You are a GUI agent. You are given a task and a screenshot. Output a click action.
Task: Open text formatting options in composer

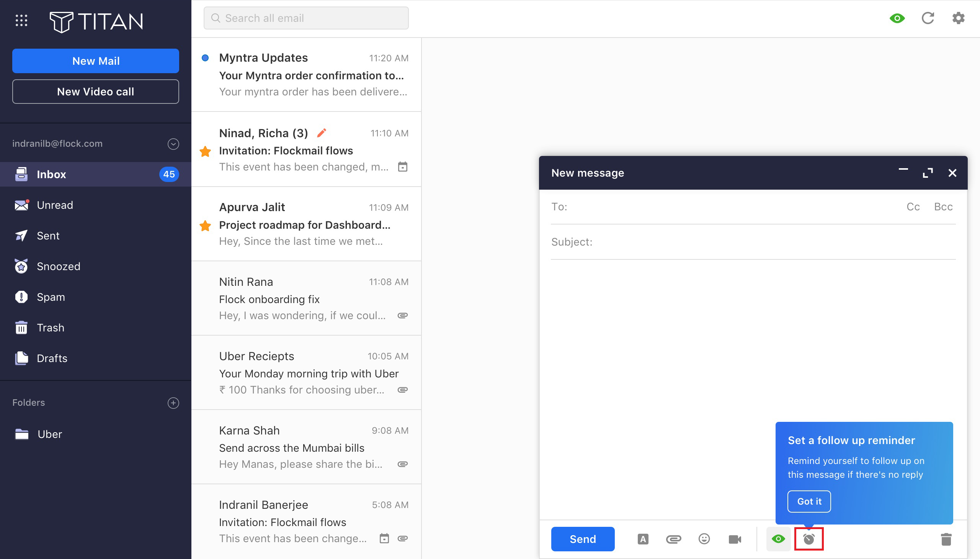point(643,539)
